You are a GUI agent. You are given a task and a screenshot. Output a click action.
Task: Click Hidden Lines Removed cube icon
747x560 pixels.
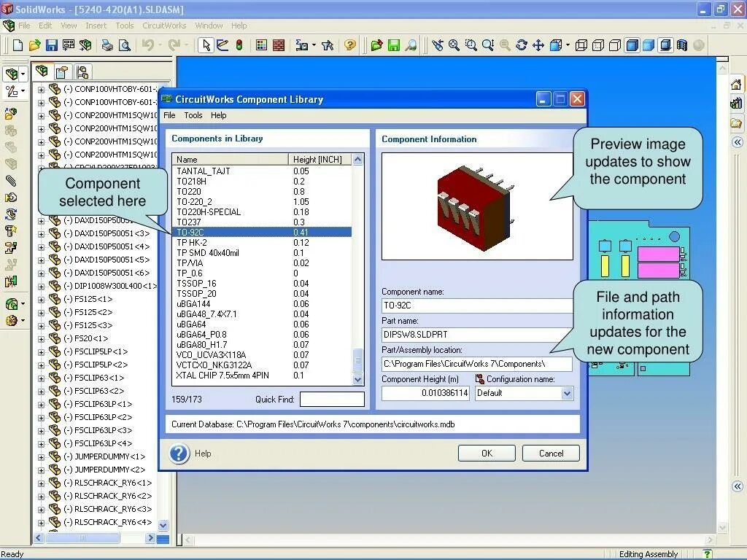615,45
